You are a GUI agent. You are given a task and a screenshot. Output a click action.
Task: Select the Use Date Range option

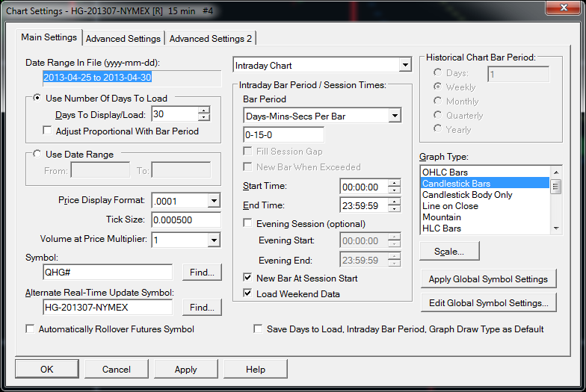(37, 154)
